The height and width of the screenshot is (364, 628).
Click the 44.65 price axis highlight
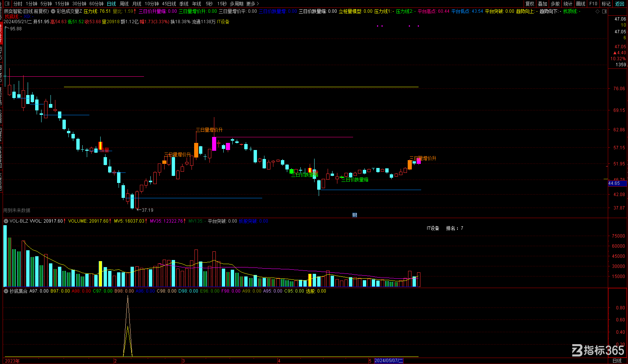click(x=617, y=183)
